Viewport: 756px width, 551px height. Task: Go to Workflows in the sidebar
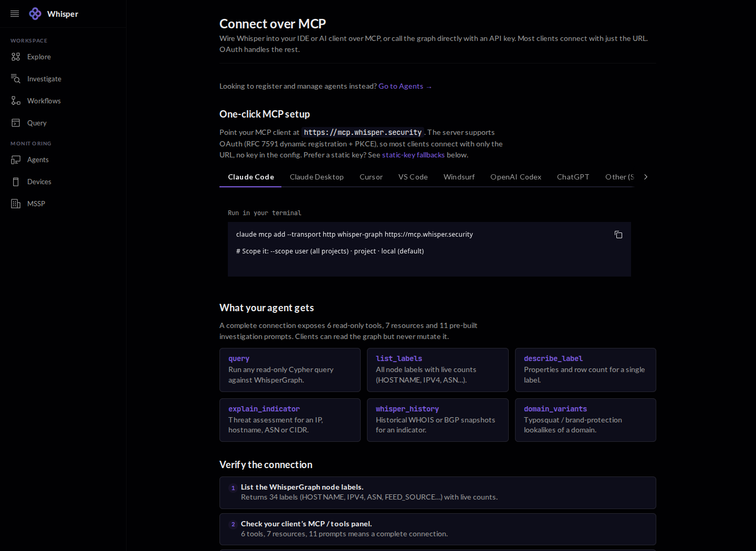click(63, 101)
